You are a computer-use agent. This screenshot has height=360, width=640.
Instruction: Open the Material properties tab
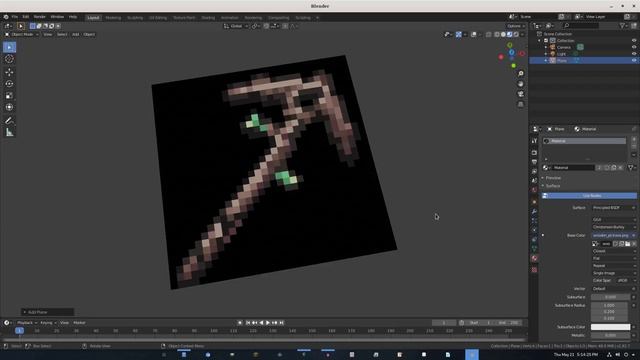pyautogui.click(x=534, y=258)
